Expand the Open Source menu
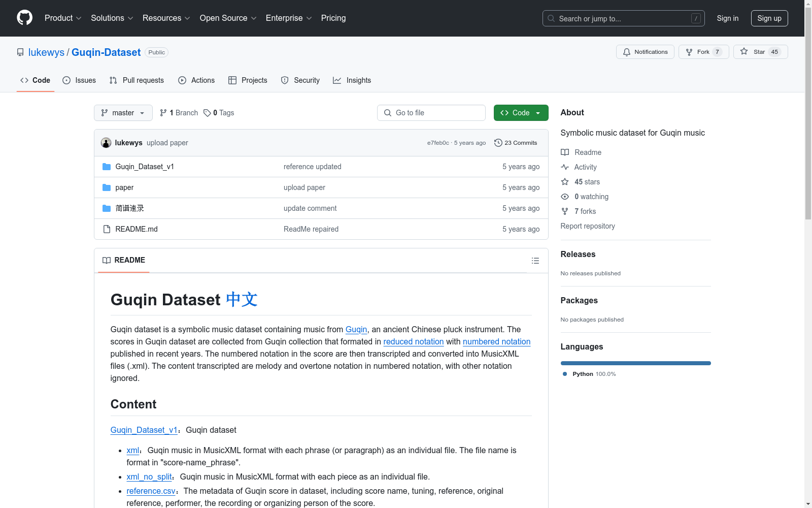This screenshot has width=812, height=508. pos(228,18)
